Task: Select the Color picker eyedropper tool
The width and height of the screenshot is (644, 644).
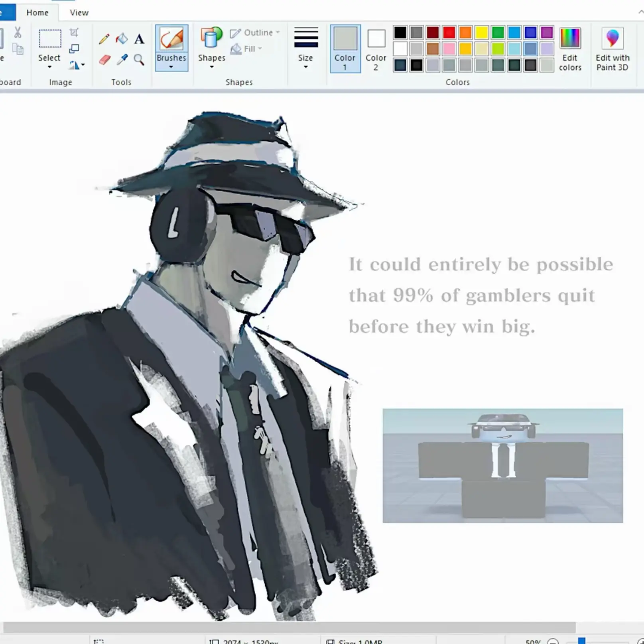Action: click(122, 60)
